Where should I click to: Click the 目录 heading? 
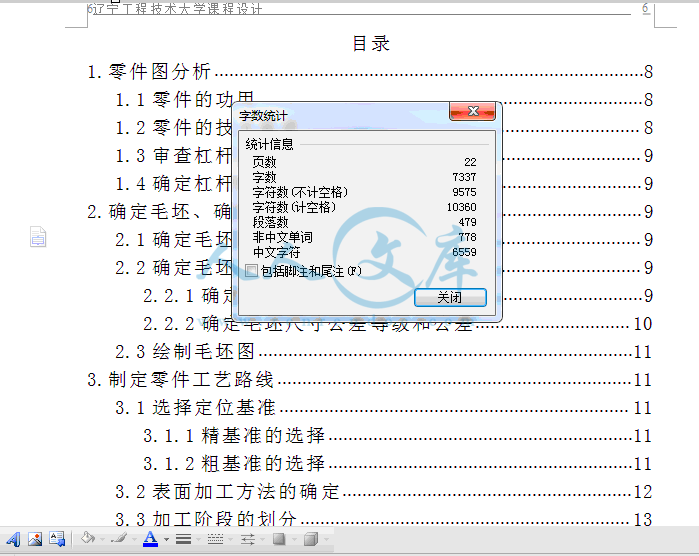click(371, 44)
